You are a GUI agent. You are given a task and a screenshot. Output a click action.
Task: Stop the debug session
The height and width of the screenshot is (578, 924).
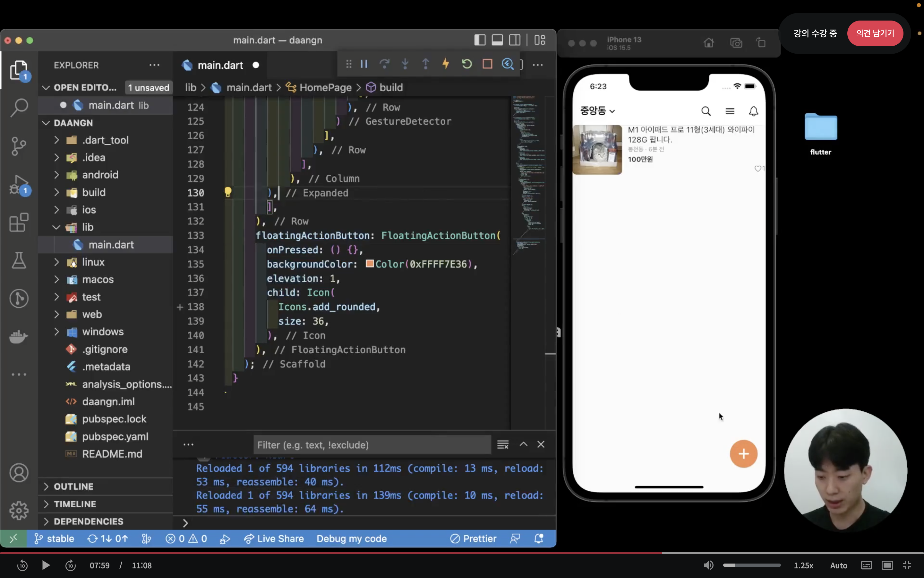pos(487,64)
